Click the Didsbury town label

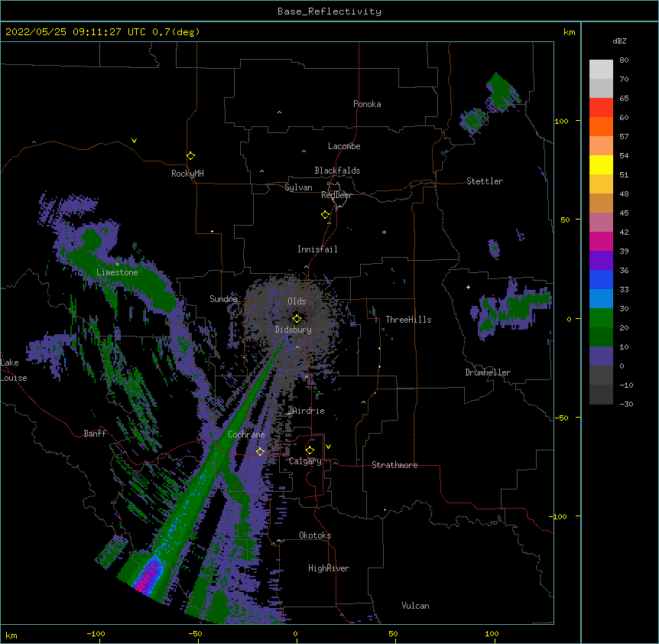click(x=294, y=330)
